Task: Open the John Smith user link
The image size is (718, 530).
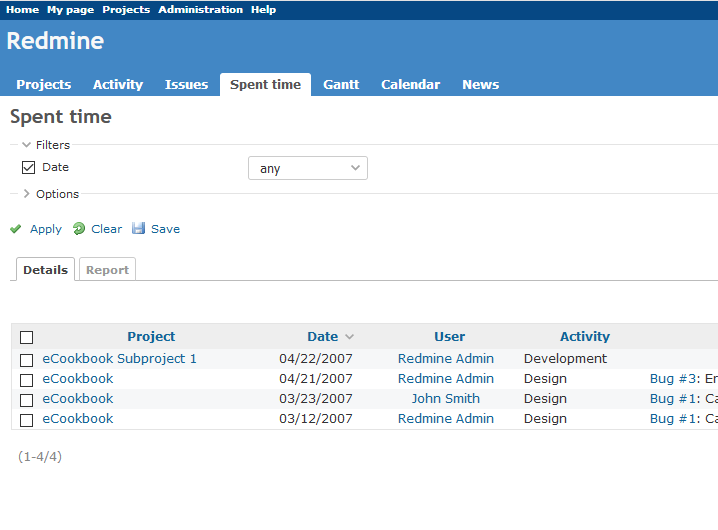Action: pos(446,399)
